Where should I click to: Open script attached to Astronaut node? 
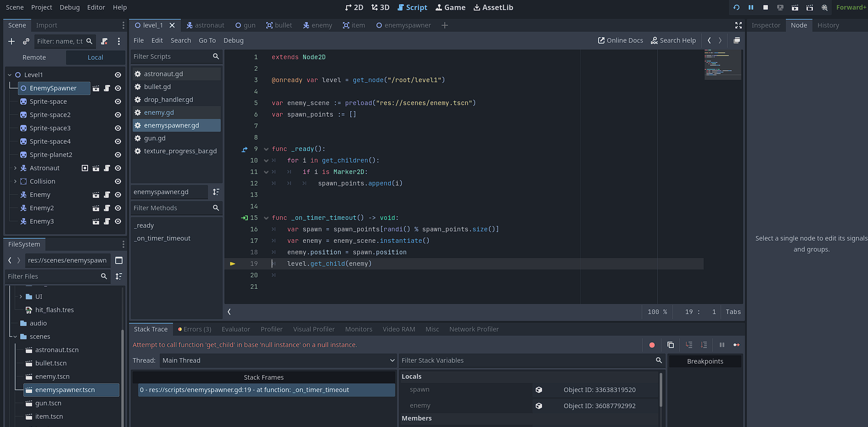[x=107, y=168]
